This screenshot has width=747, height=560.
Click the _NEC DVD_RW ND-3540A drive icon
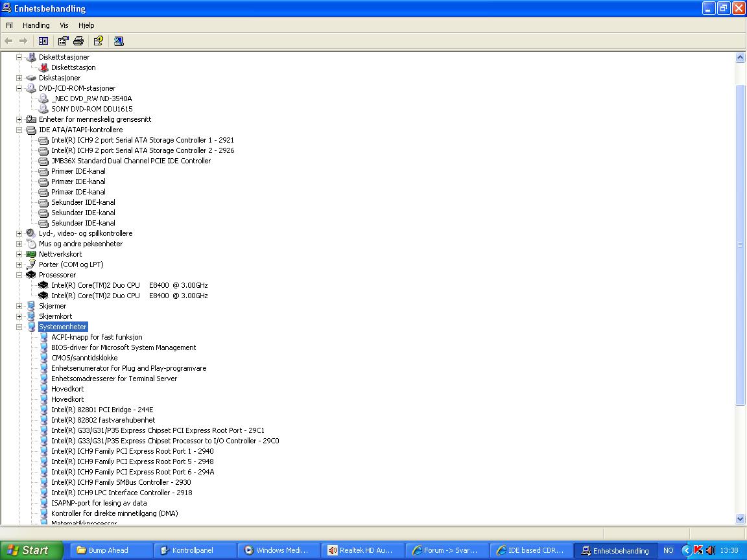click(x=43, y=99)
